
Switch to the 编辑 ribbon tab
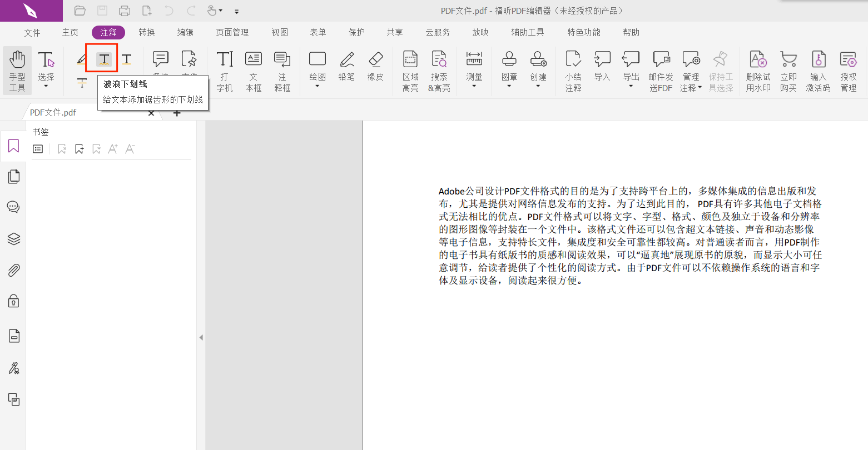click(x=185, y=33)
